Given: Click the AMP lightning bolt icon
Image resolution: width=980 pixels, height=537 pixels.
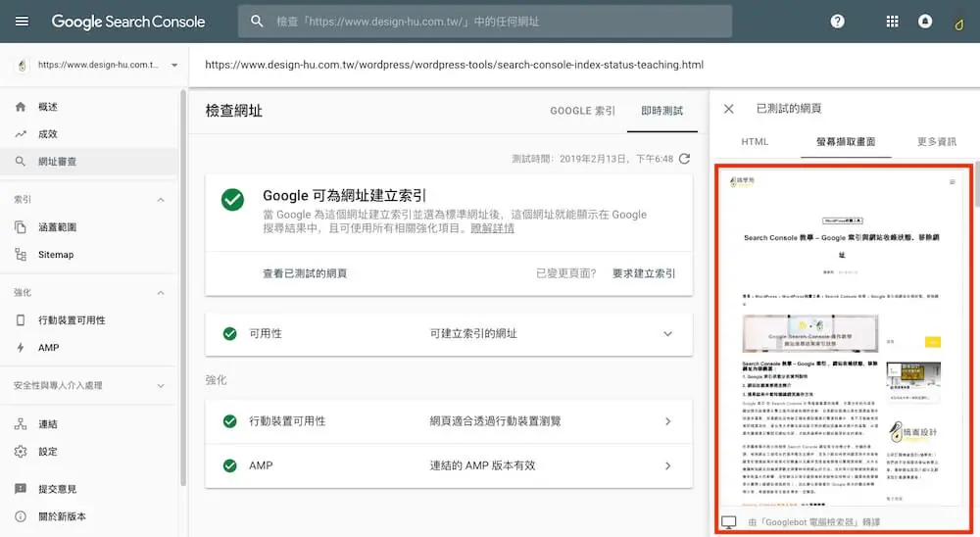Looking at the screenshot, I should tap(21, 348).
